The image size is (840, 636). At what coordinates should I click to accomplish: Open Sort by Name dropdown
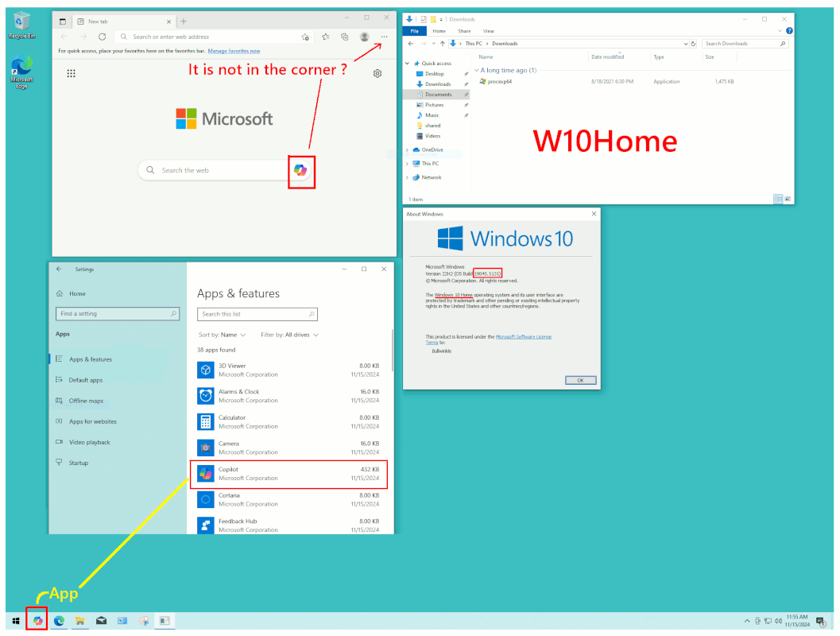click(222, 335)
